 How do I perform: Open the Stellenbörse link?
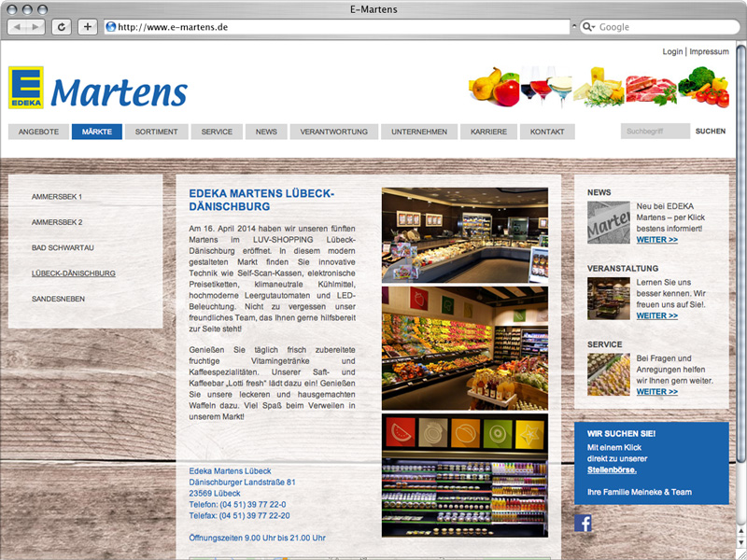coord(612,470)
